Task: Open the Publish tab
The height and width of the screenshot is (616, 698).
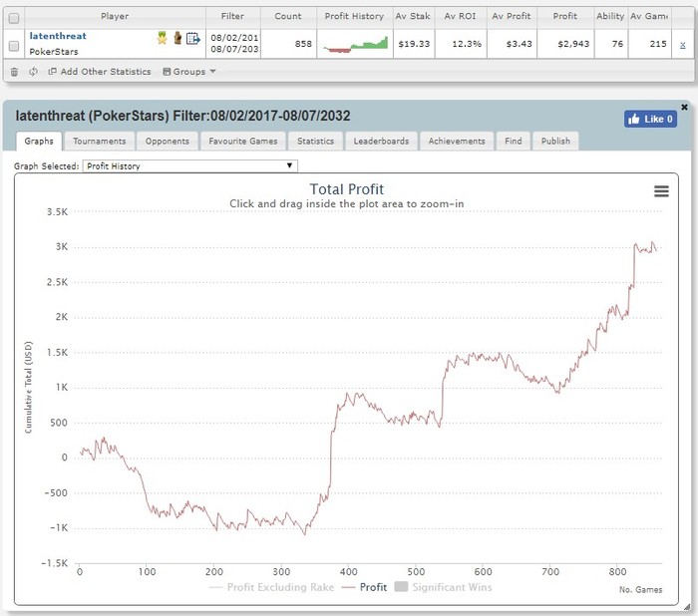Action: (555, 142)
